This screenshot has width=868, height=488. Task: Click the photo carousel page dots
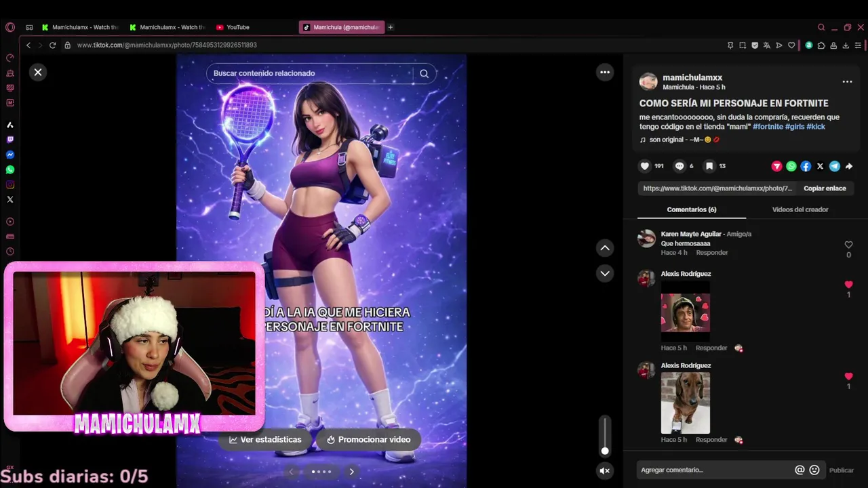tap(321, 472)
